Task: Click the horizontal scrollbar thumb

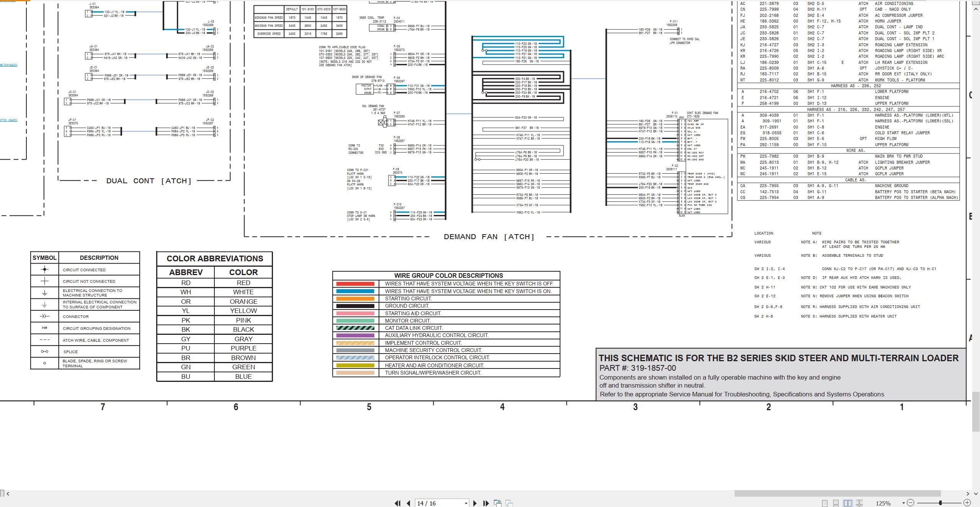Action: pyautogui.click(x=837, y=494)
